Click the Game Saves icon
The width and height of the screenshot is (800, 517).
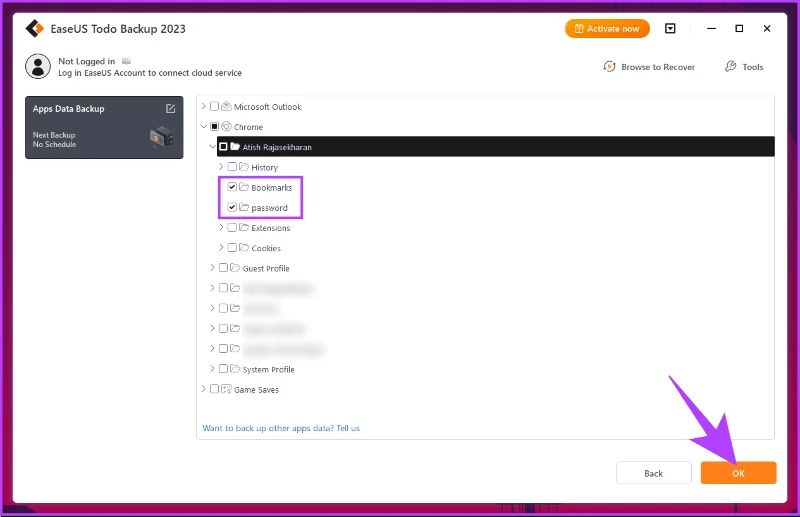(x=226, y=389)
